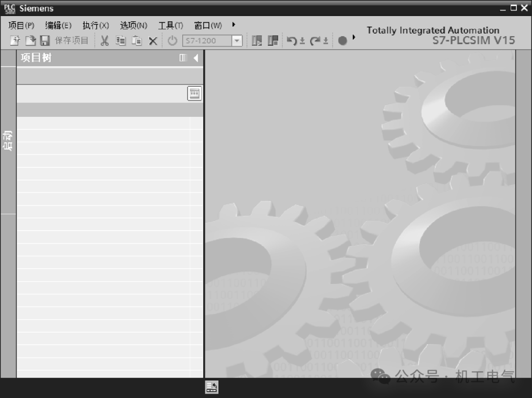Click the redo arrow icon

tap(315, 41)
